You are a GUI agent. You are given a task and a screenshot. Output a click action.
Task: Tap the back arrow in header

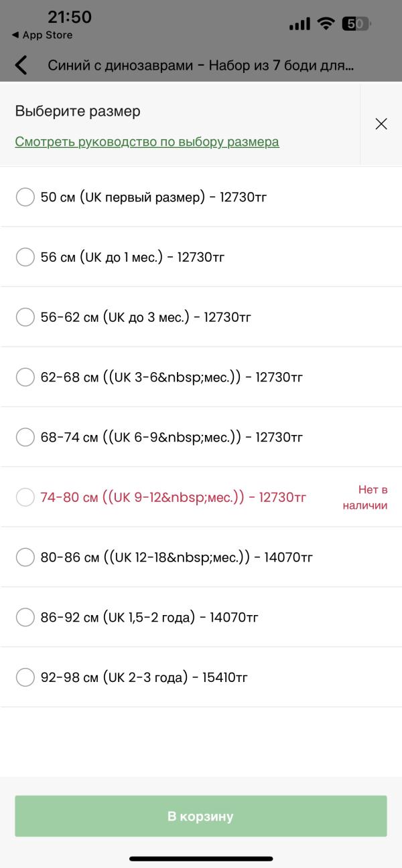pyautogui.click(x=21, y=65)
